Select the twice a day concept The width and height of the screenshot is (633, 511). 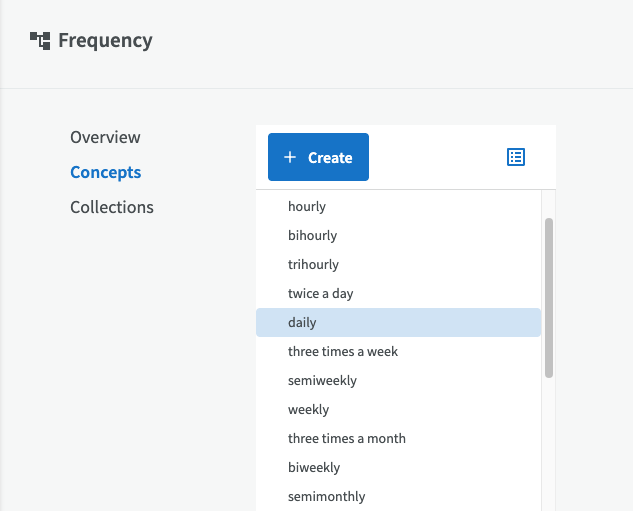click(398, 293)
